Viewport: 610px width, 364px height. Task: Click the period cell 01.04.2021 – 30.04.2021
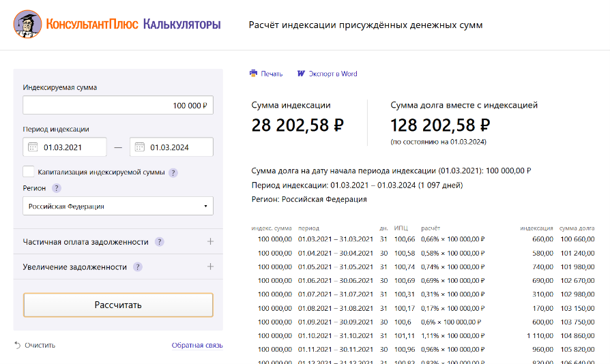click(335, 254)
